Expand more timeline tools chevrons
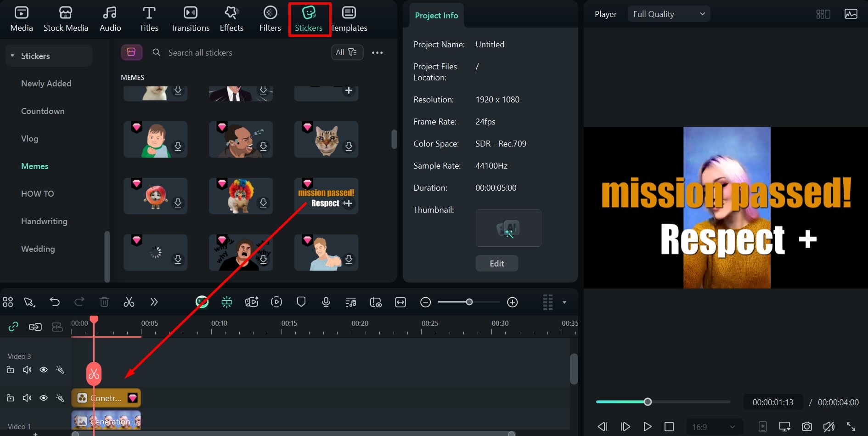The width and height of the screenshot is (868, 436). click(x=154, y=302)
